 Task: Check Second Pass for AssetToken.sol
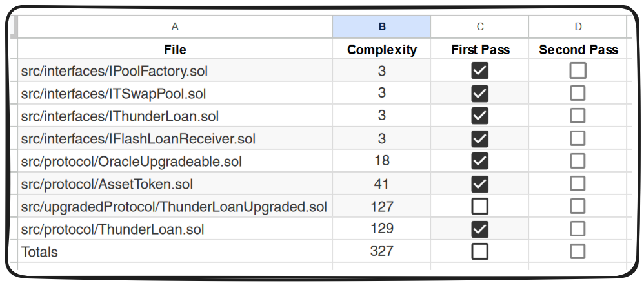point(578,183)
